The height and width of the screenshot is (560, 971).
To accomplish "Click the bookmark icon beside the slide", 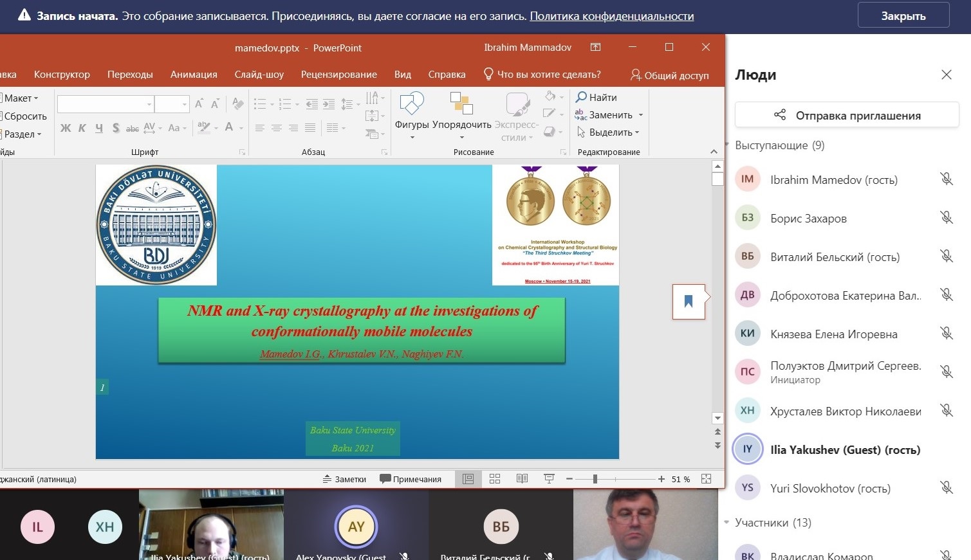I will pyautogui.click(x=688, y=302).
